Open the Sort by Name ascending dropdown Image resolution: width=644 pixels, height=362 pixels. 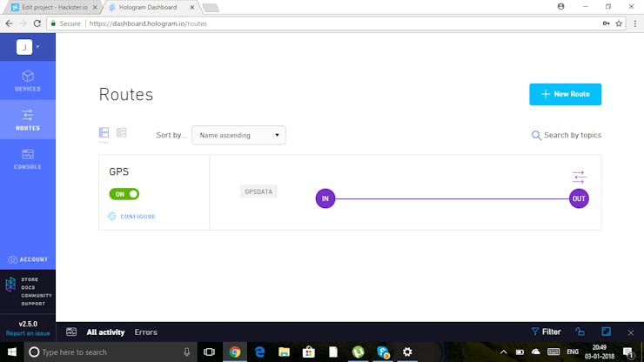[238, 135]
